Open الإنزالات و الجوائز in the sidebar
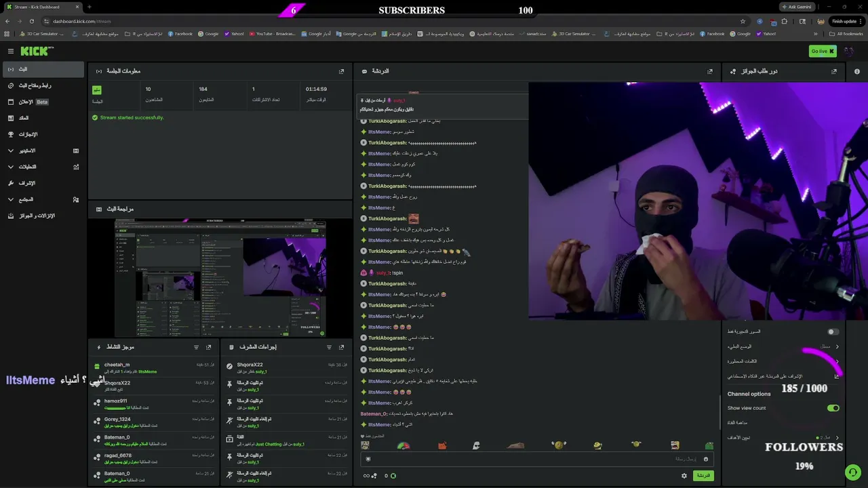868x488 pixels. 42,216
